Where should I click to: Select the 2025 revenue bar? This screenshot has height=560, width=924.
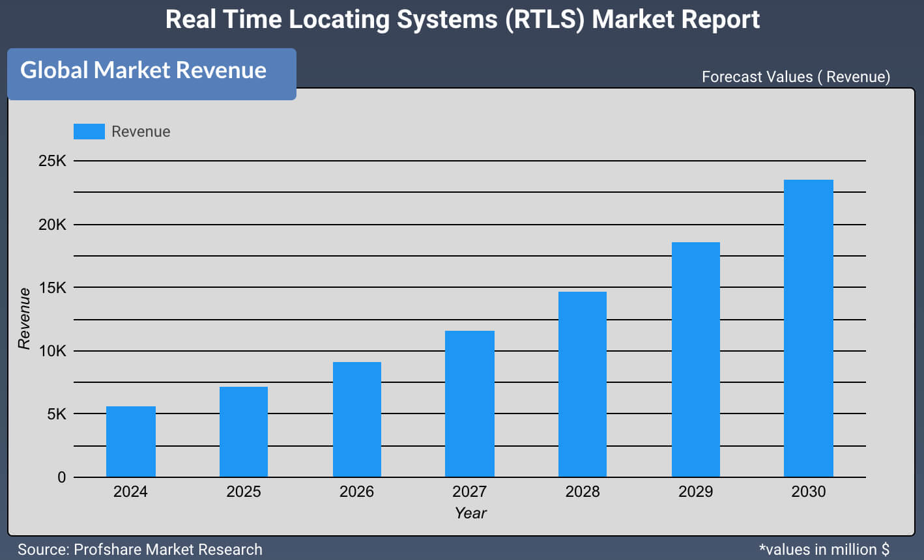[244, 432]
